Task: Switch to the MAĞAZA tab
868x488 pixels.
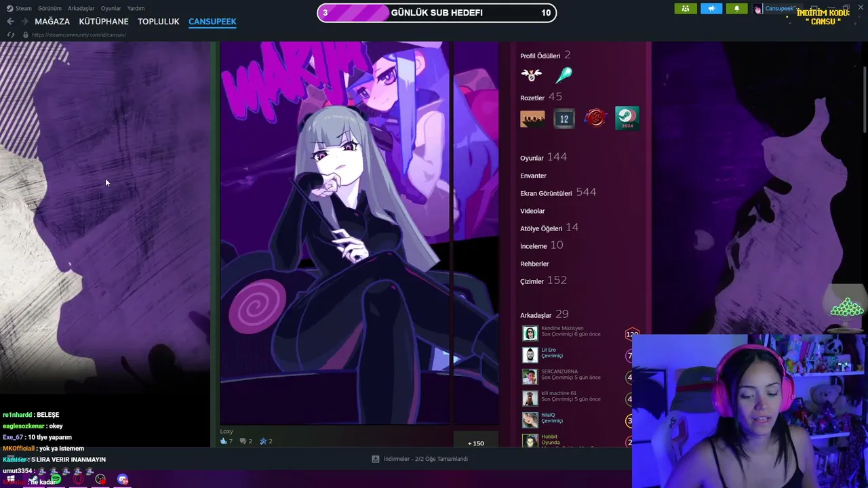Action: click(52, 22)
